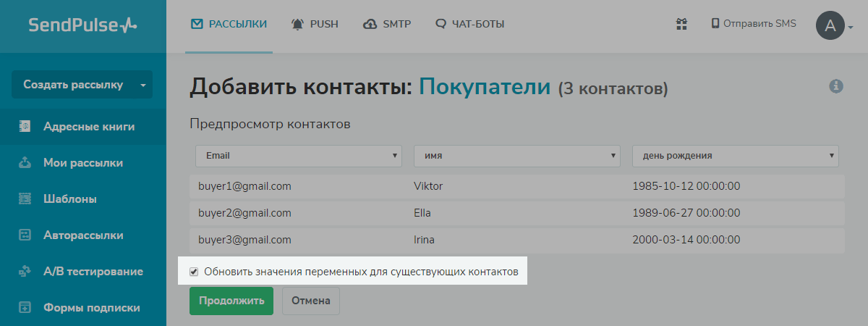Screen dimensions: 868x326
Task: Uncheck update variables for existing contacts
Action: pyautogui.click(x=194, y=272)
